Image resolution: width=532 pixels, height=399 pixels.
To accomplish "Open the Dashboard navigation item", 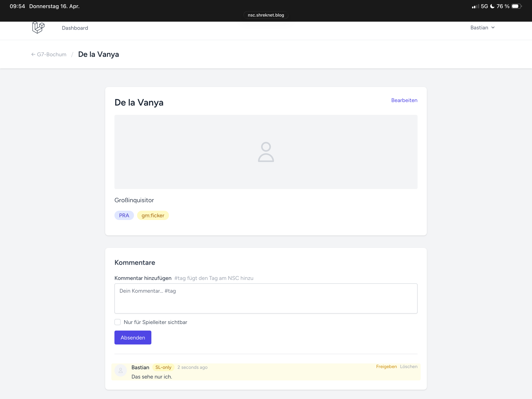I will [x=75, y=28].
